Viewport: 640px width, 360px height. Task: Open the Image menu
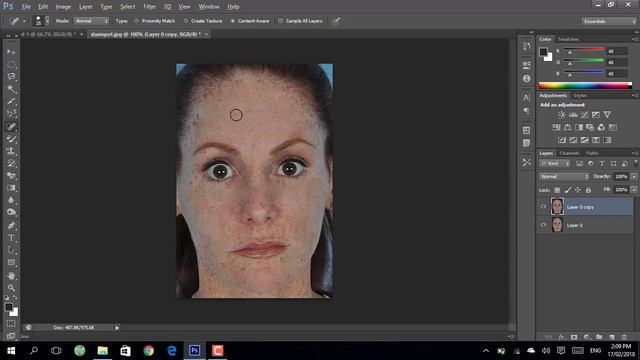pos(63,7)
